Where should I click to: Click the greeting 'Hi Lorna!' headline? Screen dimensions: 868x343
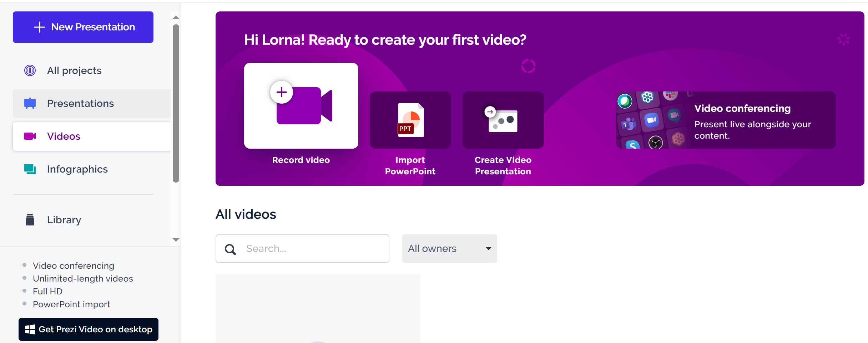pyautogui.click(x=385, y=40)
